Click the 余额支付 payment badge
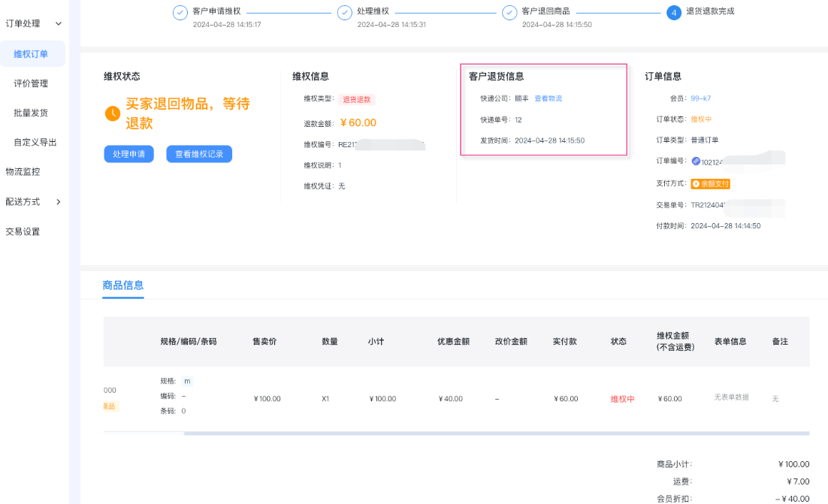Image resolution: width=828 pixels, height=504 pixels. 710,183
